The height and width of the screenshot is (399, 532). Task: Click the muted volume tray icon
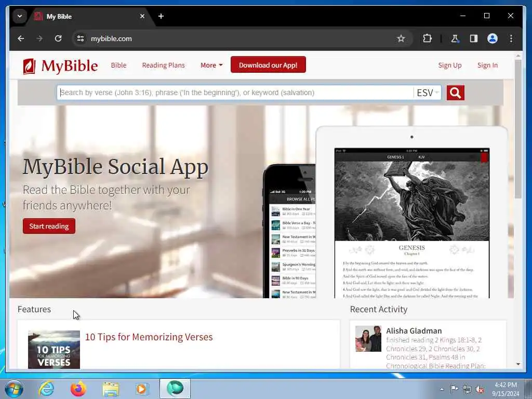(480, 390)
